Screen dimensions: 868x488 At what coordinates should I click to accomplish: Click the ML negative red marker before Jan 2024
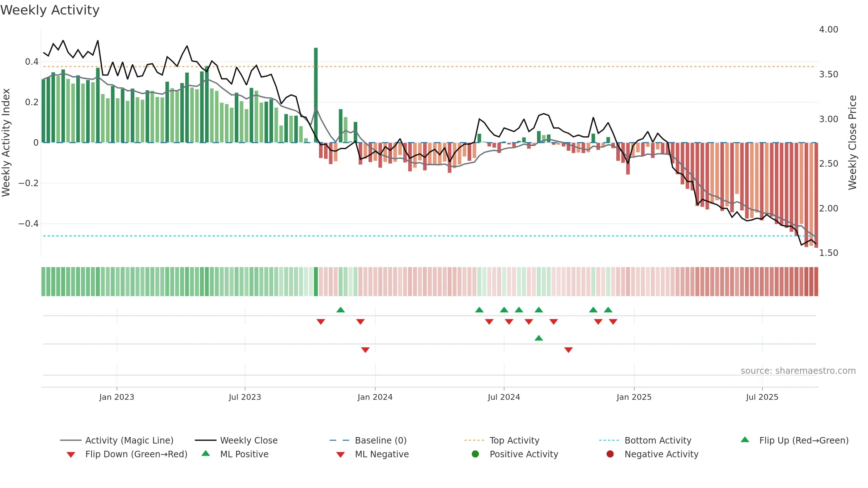click(365, 350)
